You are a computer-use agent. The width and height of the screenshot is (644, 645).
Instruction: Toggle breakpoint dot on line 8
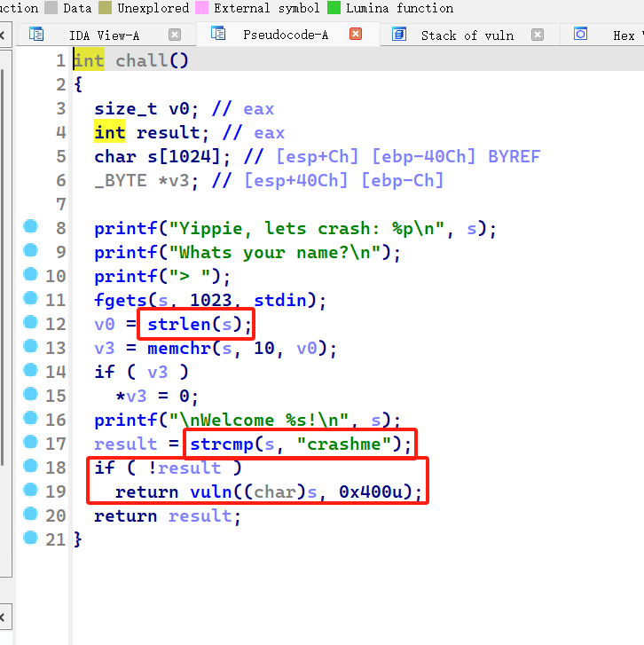30,226
